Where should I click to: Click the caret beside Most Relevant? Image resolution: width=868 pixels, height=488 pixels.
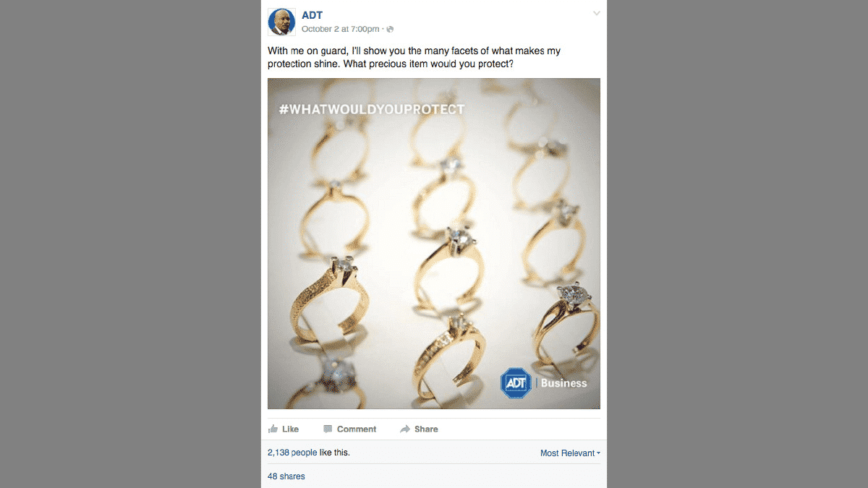click(599, 453)
